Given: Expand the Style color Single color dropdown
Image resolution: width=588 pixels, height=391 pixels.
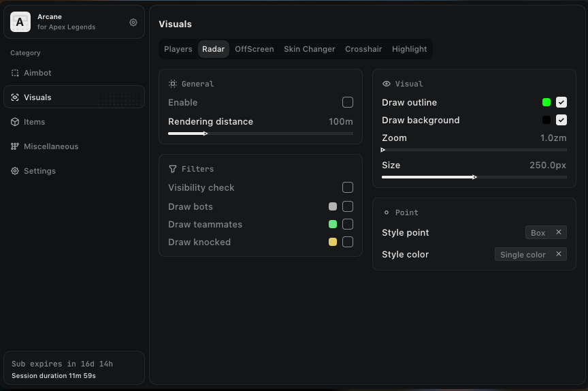Looking at the screenshot, I should 523,255.
